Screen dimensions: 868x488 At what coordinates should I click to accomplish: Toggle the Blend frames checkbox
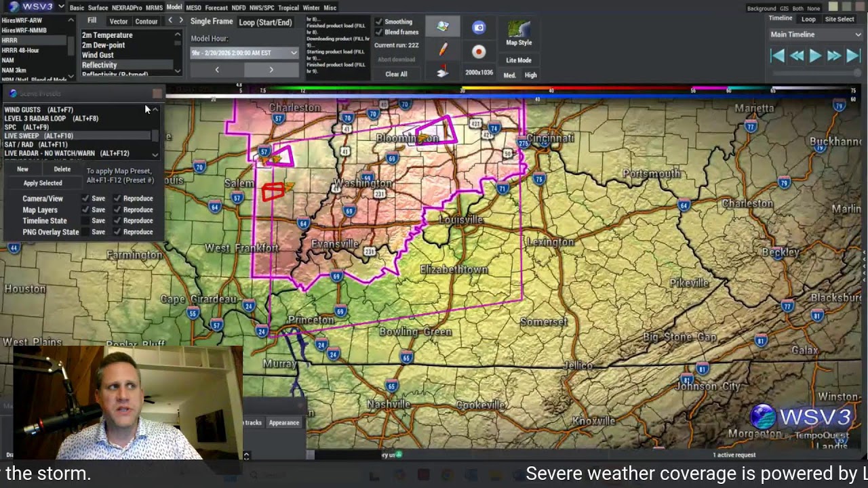378,32
